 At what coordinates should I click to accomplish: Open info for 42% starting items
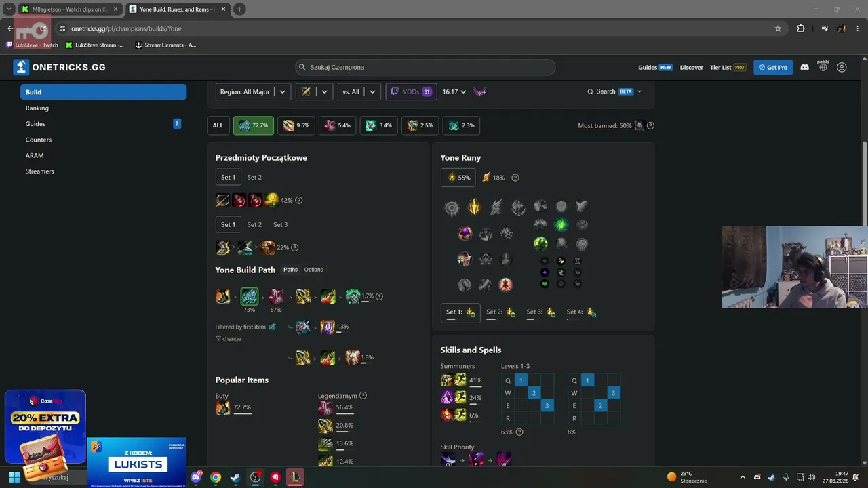pos(298,200)
